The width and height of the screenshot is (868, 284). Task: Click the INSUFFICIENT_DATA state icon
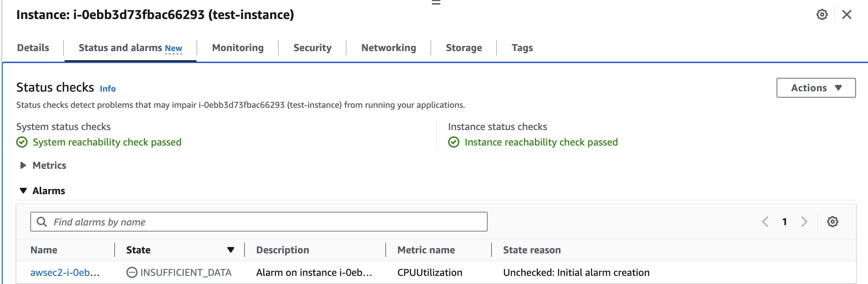point(132,272)
